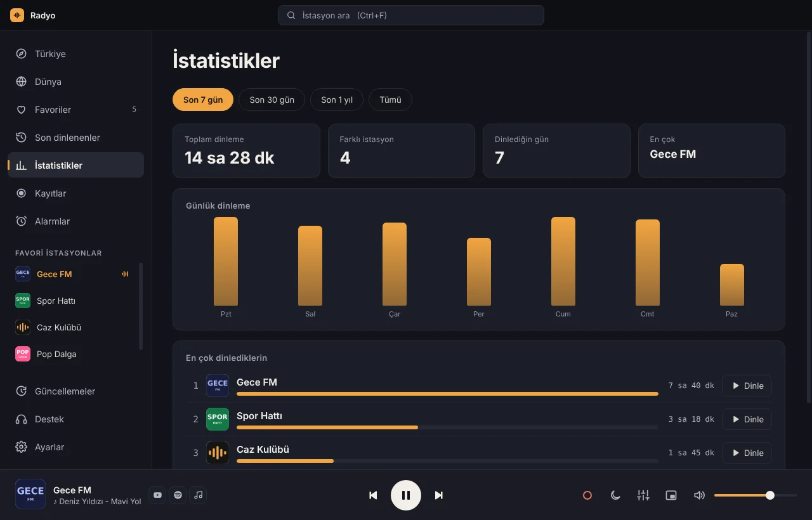The height and width of the screenshot is (520, 812).
Task: Open Türkiye stations from the sidebar
Action: click(75, 54)
